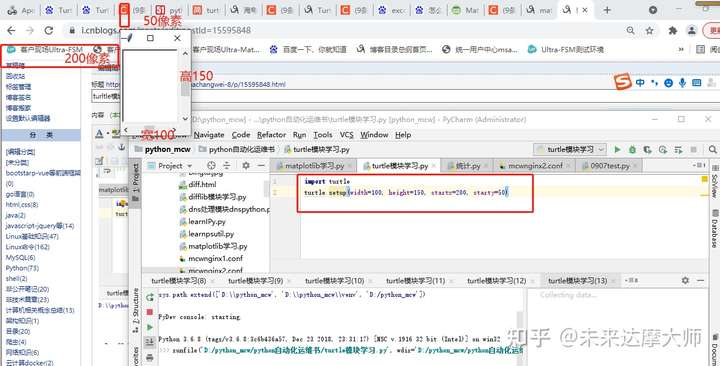Open the Run menu
The height and width of the screenshot is (366, 720).
click(x=299, y=135)
